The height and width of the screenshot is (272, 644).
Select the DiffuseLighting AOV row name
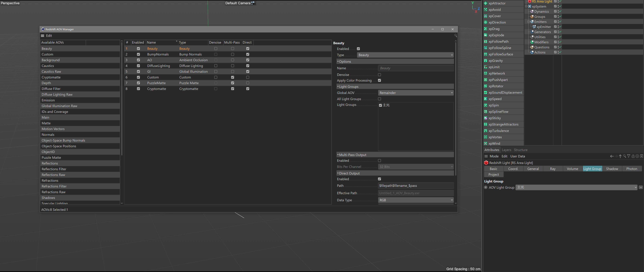159,66
